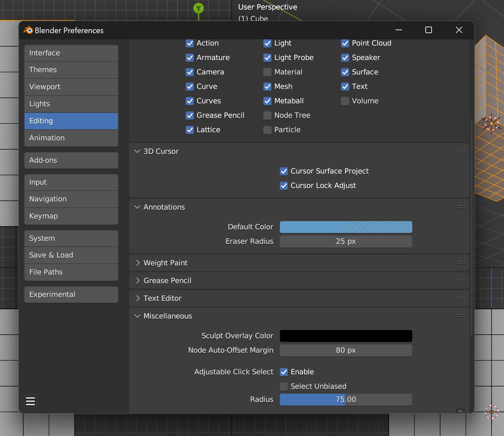504x436 pixels.
Task: Enable the Material duplicate data checkbox
Action: [267, 72]
